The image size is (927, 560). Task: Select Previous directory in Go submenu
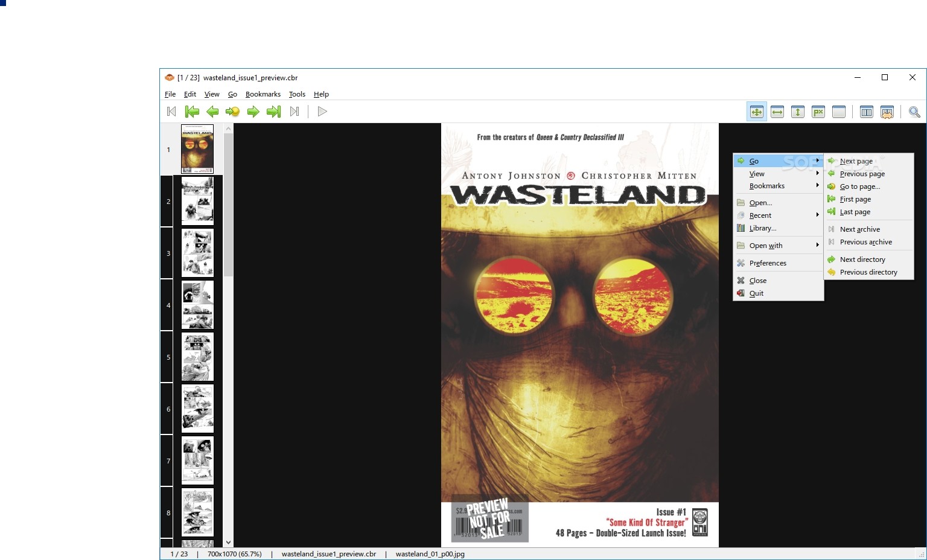pyautogui.click(x=869, y=272)
